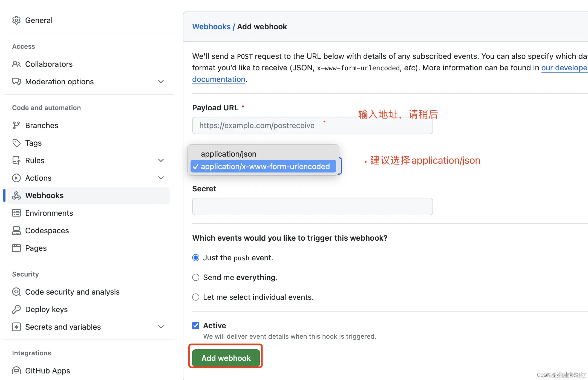Focus the Secret text field
588x380 pixels.
click(312, 206)
